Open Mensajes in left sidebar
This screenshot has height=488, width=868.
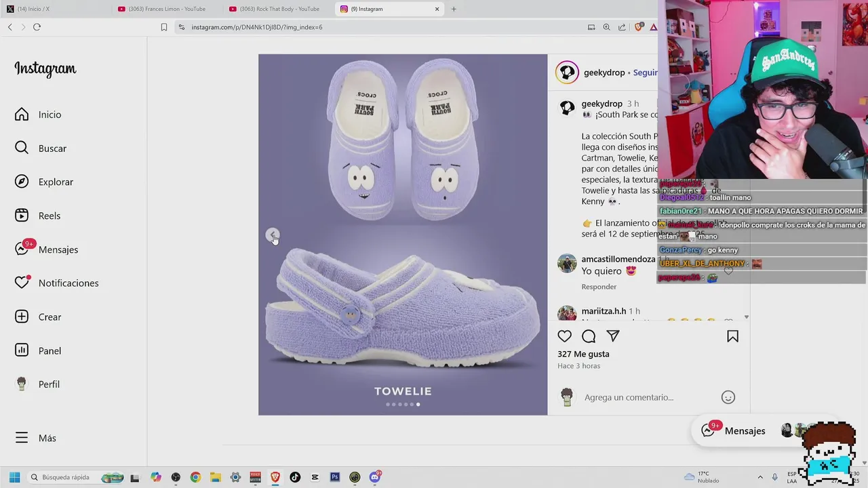[47, 249]
